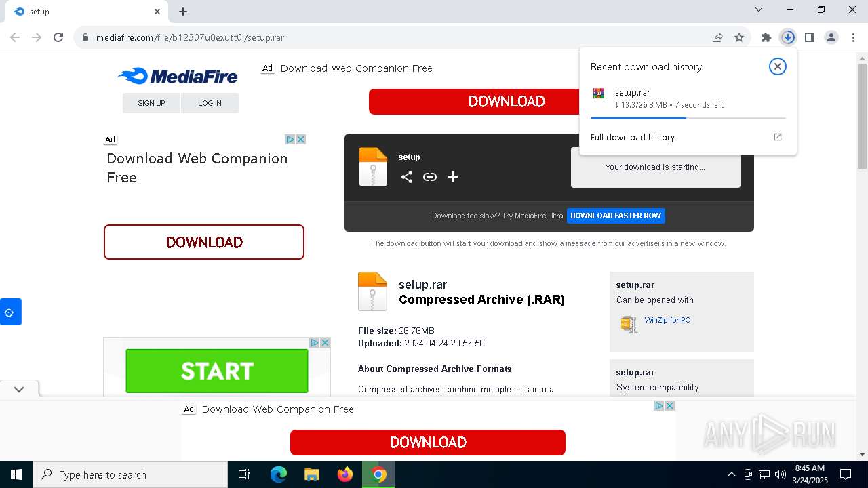The width and height of the screenshot is (868, 488).
Task: Open the Chrome profile avatar
Action: pyautogui.click(x=831, y=37)
